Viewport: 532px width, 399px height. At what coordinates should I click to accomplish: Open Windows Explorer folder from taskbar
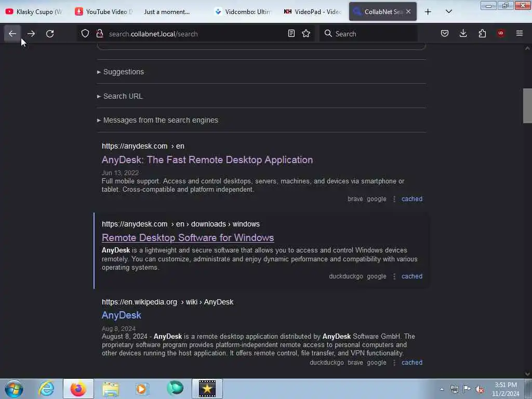point(111,389)
